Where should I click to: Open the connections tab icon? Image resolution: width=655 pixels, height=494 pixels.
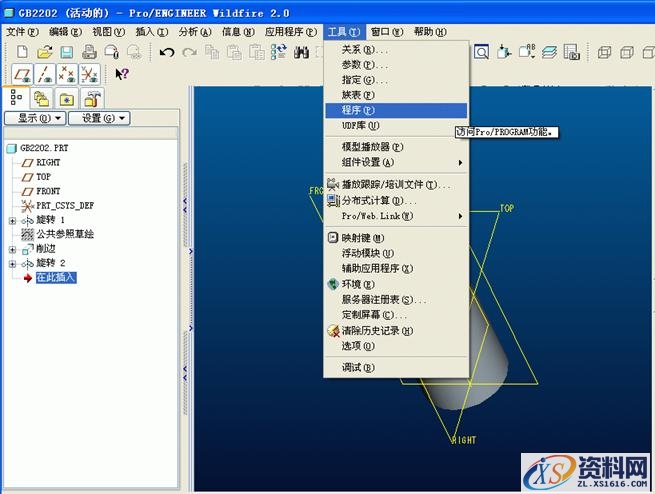click(x=91, y=99)
